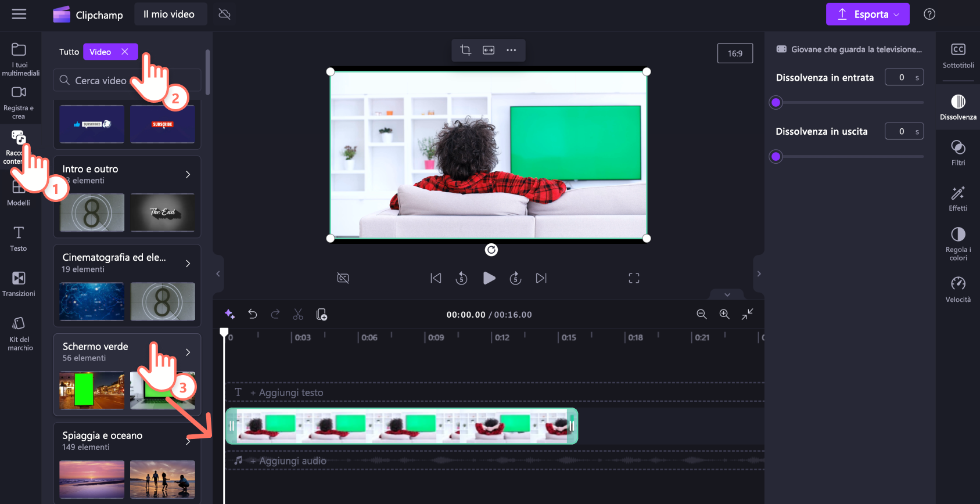Open the more options ellipsis menu
The width and height of the screenshot is (980, 504).
pos(511,50)
